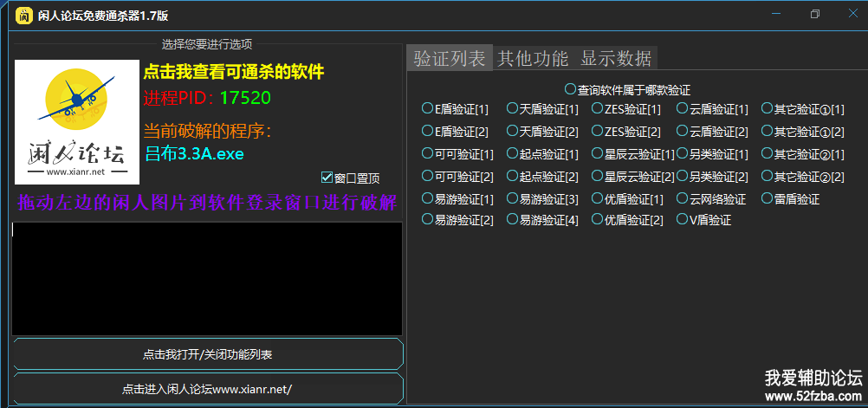Screen dimensions: 868x408
Task: Click the 点击我打开/关闭功能列表 button
Action: point(208,354)
